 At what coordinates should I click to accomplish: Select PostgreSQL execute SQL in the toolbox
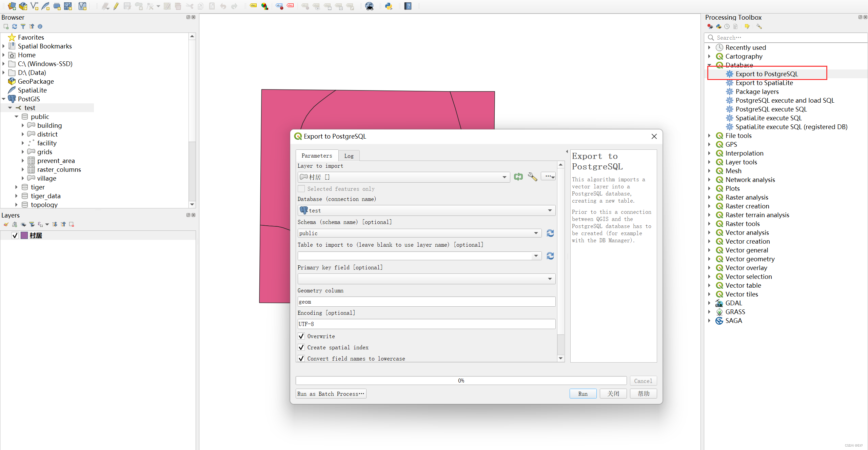(771, 109)
